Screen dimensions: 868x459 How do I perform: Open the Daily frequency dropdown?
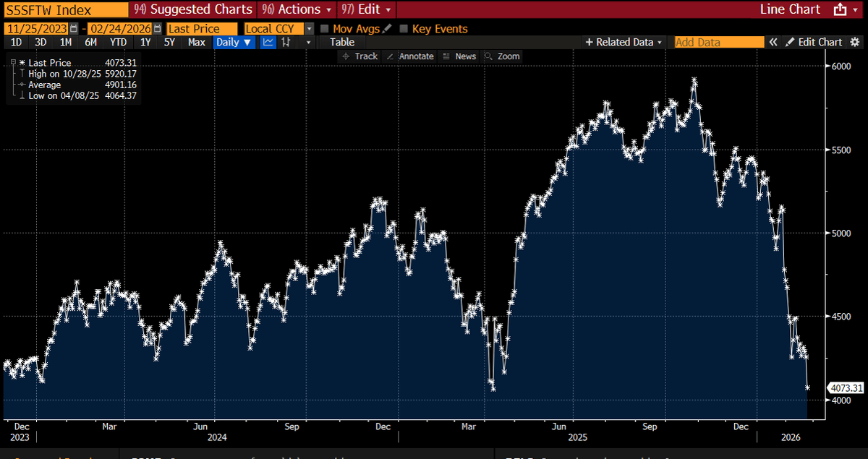(233, 43)
